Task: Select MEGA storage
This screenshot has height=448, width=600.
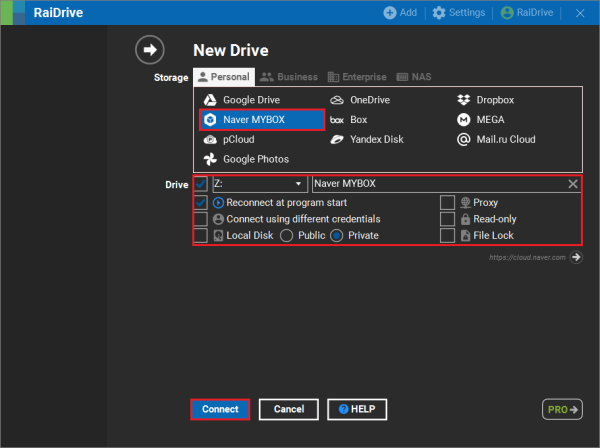Action: (481, 120)
